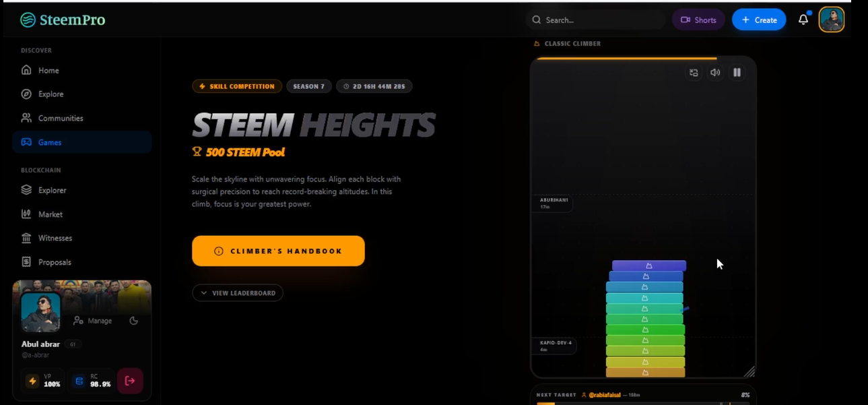Click the 500 STEEM Pool trophy icon
Screen dimensions: 868x405
pyautogui.click(x=197, y=152)
